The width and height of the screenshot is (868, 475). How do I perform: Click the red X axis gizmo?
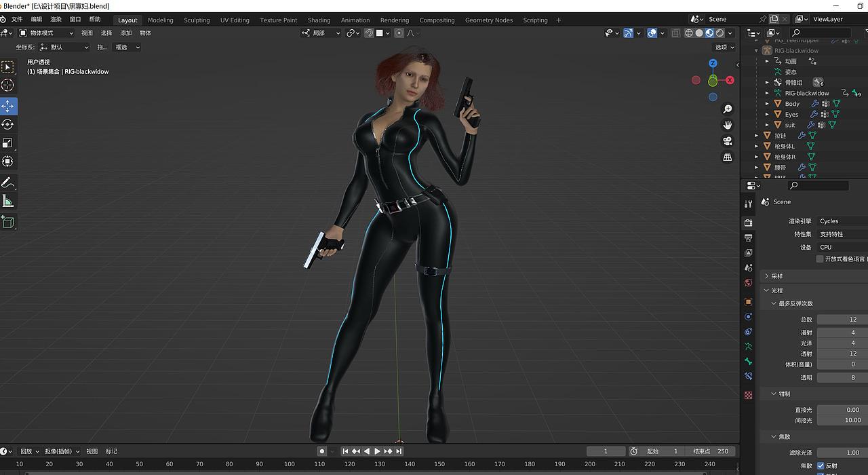point(730,80)
